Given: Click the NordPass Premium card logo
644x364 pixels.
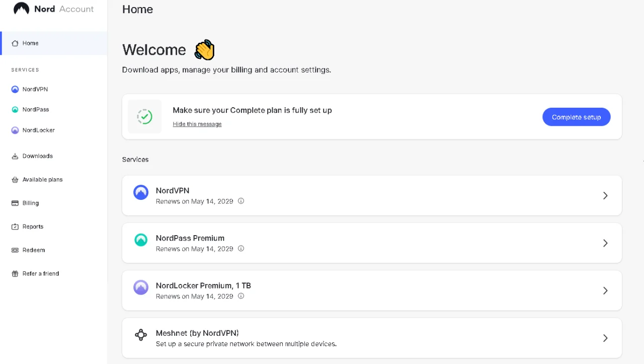Looking at the screenshot, I should point(141,240).
